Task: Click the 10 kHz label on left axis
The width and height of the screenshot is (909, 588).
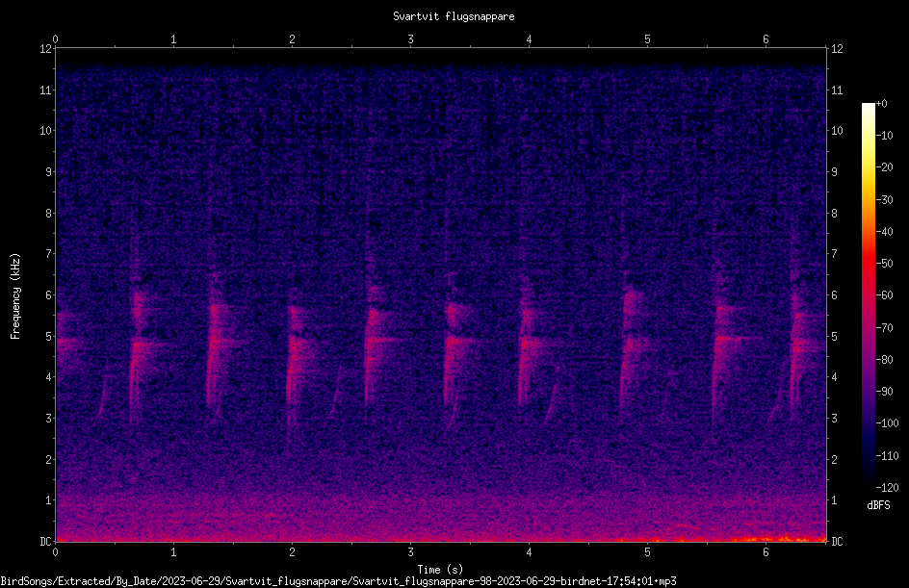Action: click(46, 131)
